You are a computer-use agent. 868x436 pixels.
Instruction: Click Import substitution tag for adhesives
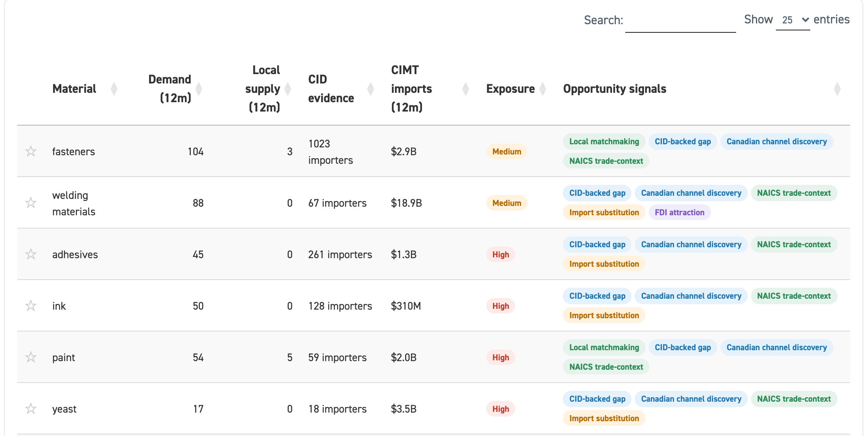coord(604,264)
